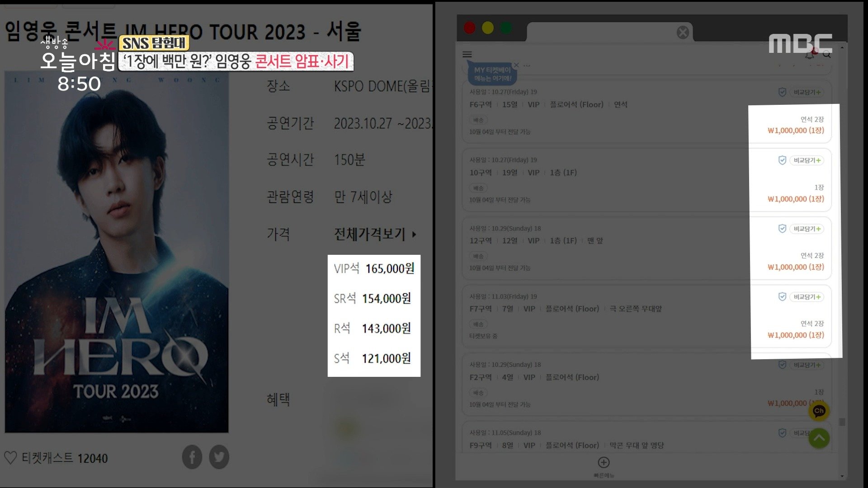Click the heart icon beside 티켓캐스트
This screenshot has width=868, height=488.
point(10,458)
